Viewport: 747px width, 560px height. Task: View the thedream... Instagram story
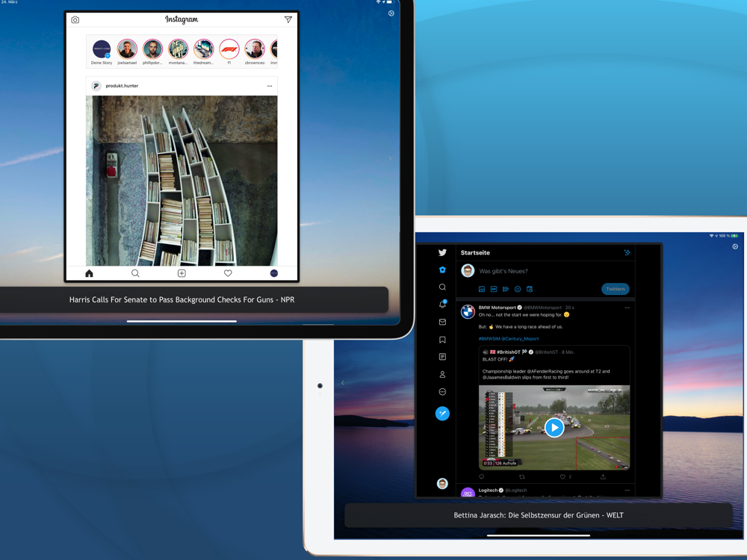pyautogui.click(x=203, y=49)
